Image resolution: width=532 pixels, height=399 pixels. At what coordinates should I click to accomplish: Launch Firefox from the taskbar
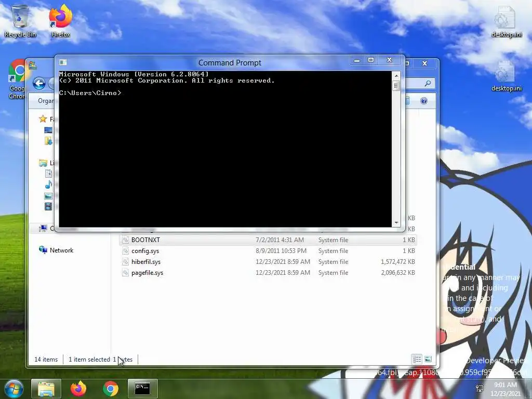point(78,389)
